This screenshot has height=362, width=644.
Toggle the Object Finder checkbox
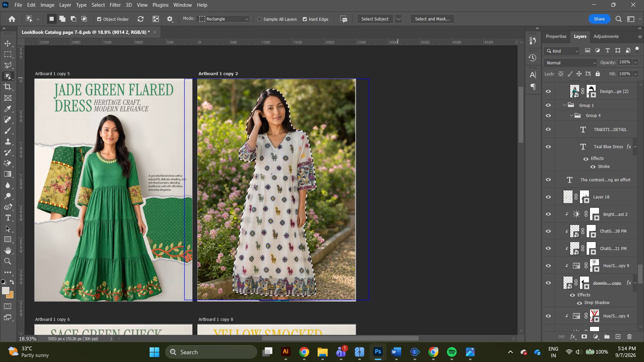point(99,19)
